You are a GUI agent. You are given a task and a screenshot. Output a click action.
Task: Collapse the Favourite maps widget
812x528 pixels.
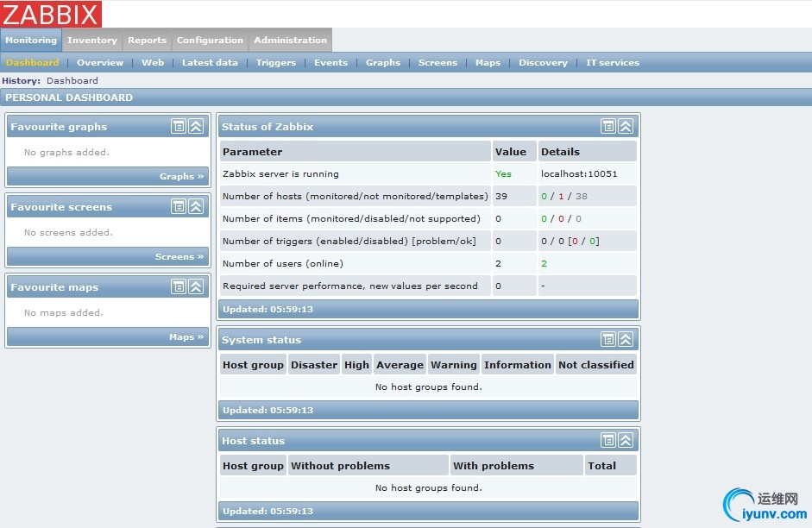coord(196,286)
